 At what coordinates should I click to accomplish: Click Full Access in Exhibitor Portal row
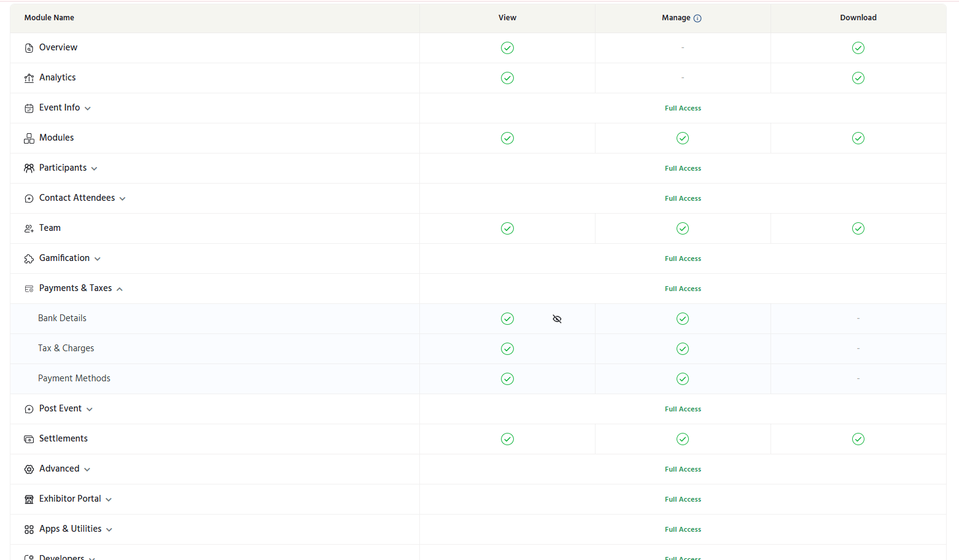[x=683, y=499]
